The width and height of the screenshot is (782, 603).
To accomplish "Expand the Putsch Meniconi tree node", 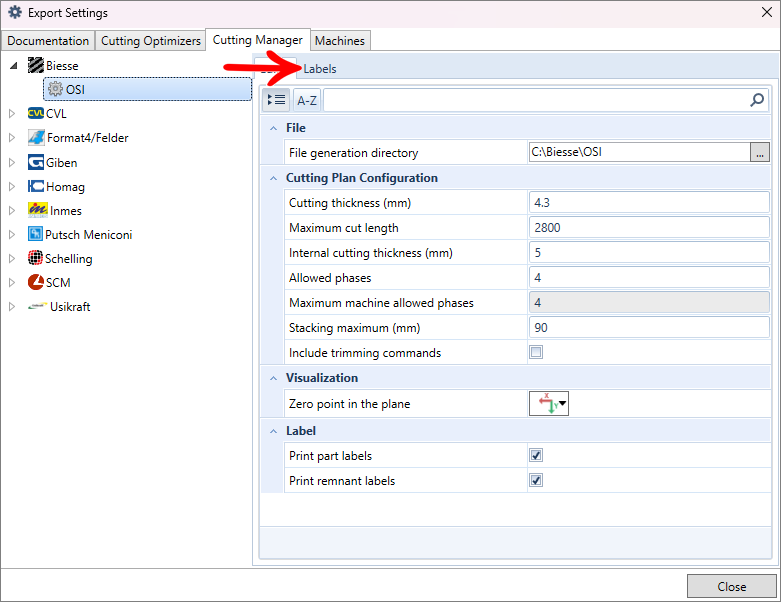I will click(12, 234).
